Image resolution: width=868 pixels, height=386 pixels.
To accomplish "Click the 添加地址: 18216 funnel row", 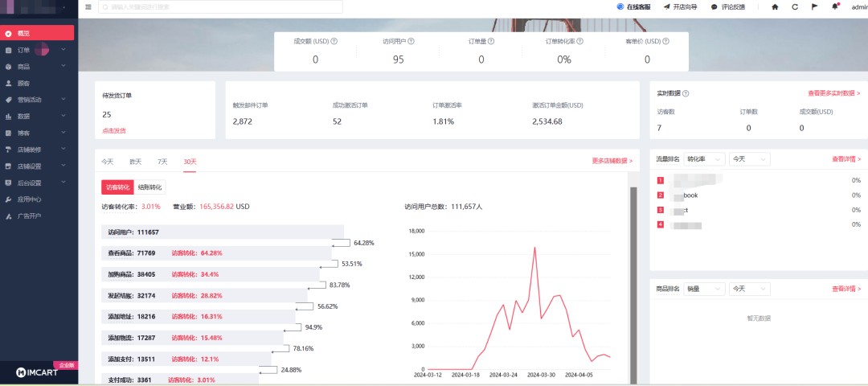I will [199, 317].
